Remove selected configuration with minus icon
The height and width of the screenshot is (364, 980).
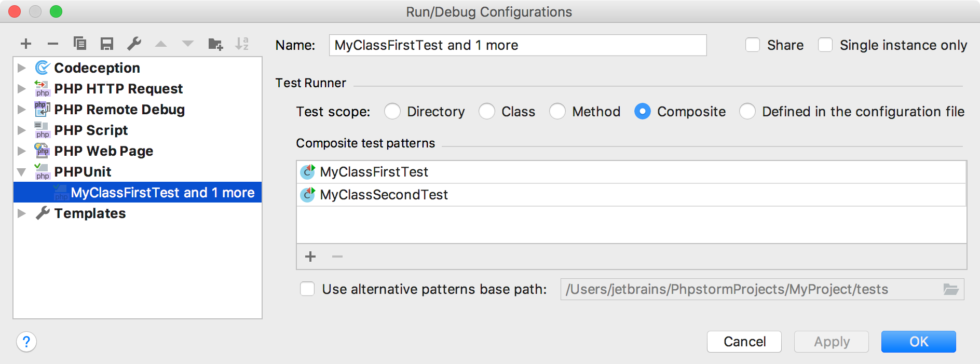(x=53, y=44)
